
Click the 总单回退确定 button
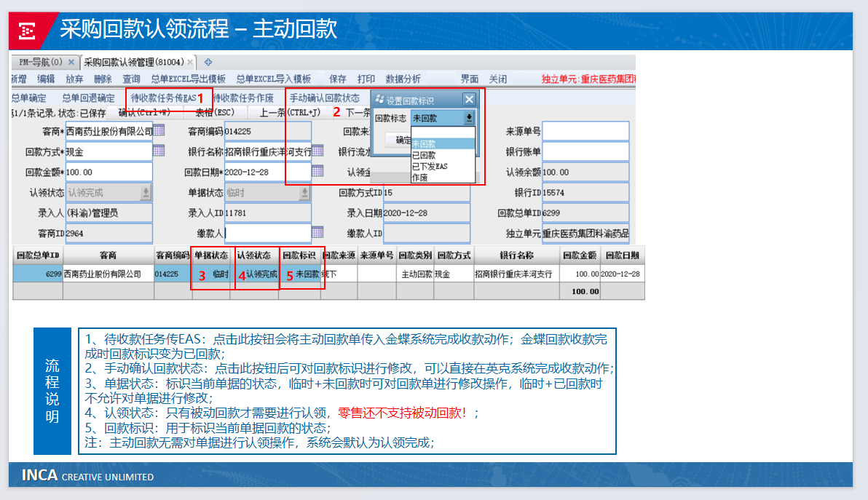[x=89, y=98]
